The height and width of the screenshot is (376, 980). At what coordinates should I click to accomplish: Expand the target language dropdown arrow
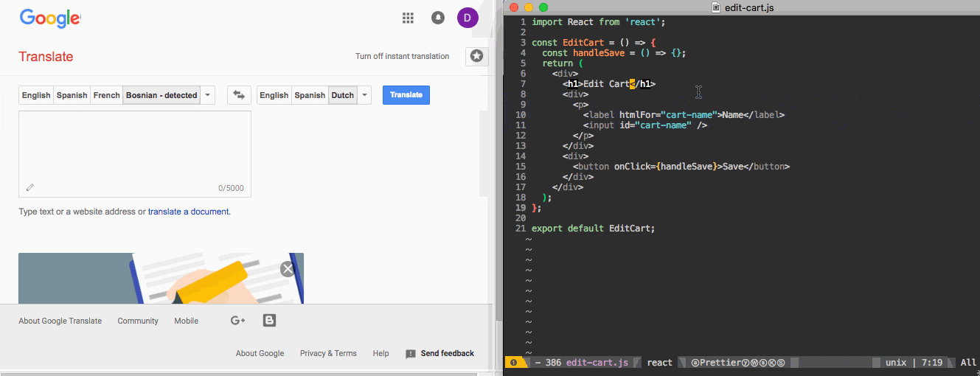pos(364,95)
